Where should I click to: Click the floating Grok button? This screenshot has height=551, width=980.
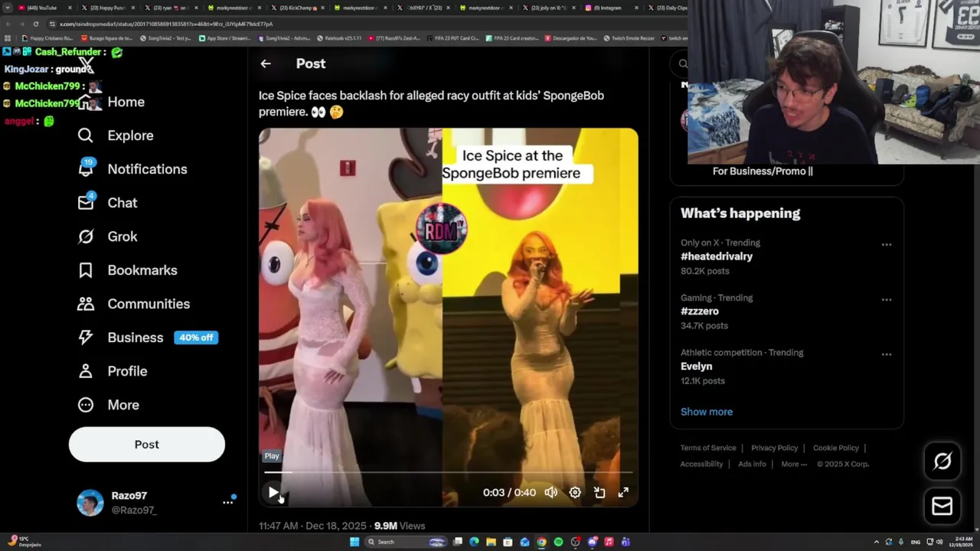point(942,461)
